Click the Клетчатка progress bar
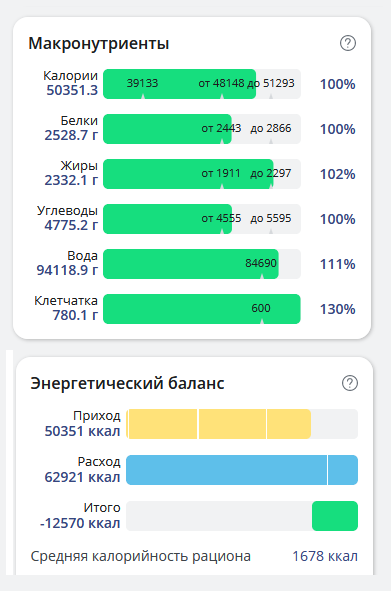This screenshot has width=391, height=591. pyautogui.click(x=202, y=309)
